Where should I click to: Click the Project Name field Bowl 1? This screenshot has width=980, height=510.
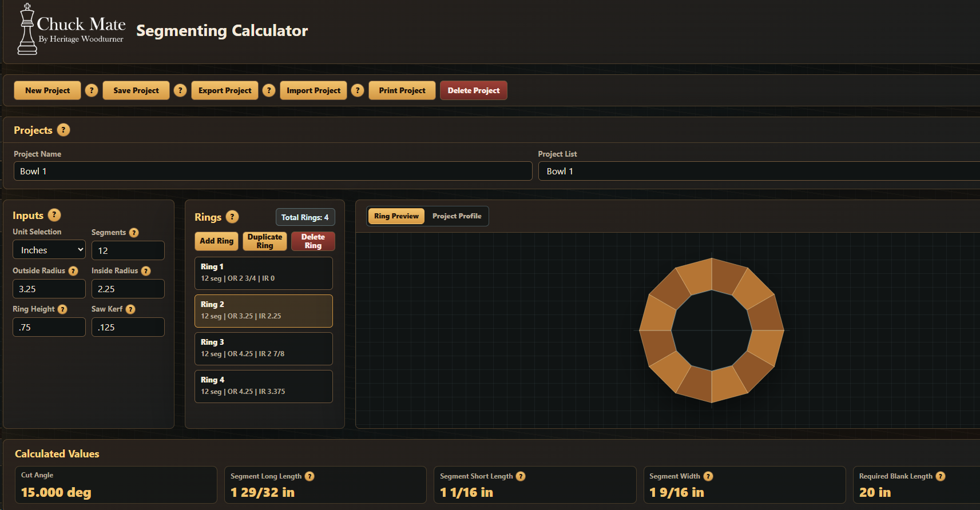tap(273, 171)
